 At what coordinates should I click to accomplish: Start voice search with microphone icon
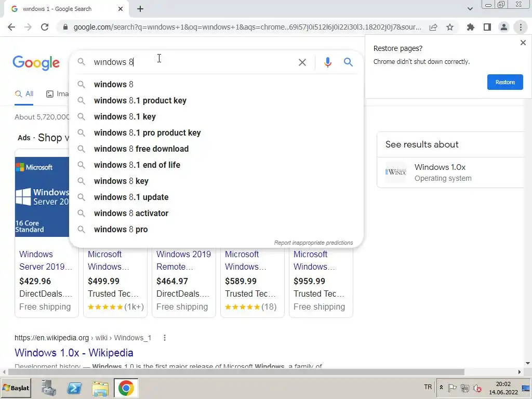click(x=327, y=62)
